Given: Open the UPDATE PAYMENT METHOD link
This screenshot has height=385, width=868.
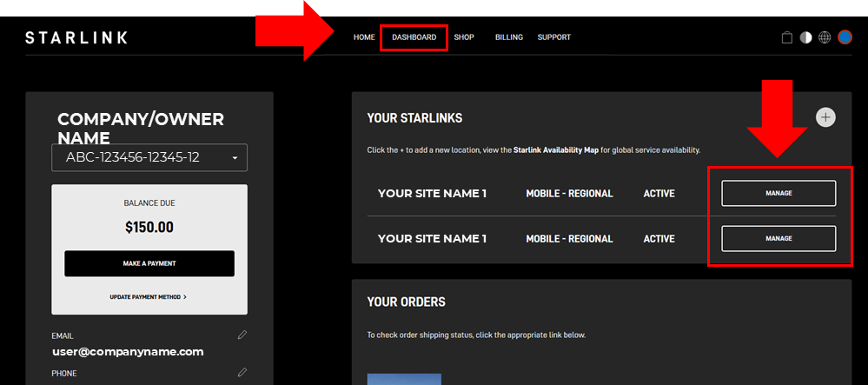Looking at the screenshot, I should tap(148, 297).
